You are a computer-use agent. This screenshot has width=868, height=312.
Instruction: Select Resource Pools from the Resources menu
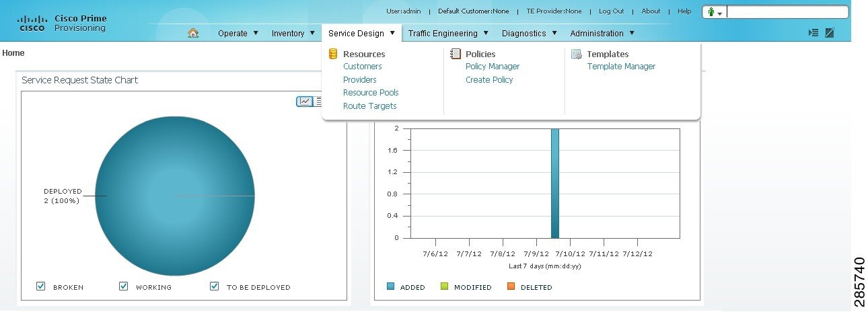point(371,93)
